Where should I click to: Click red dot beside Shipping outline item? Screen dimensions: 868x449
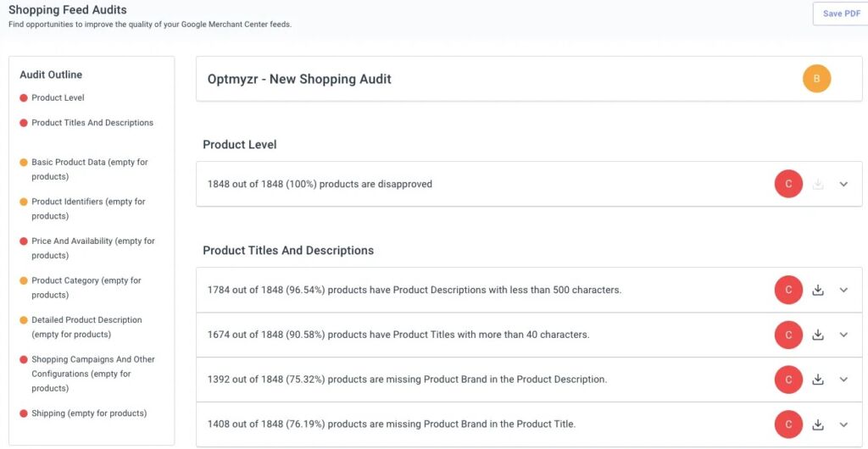(23, 413)
